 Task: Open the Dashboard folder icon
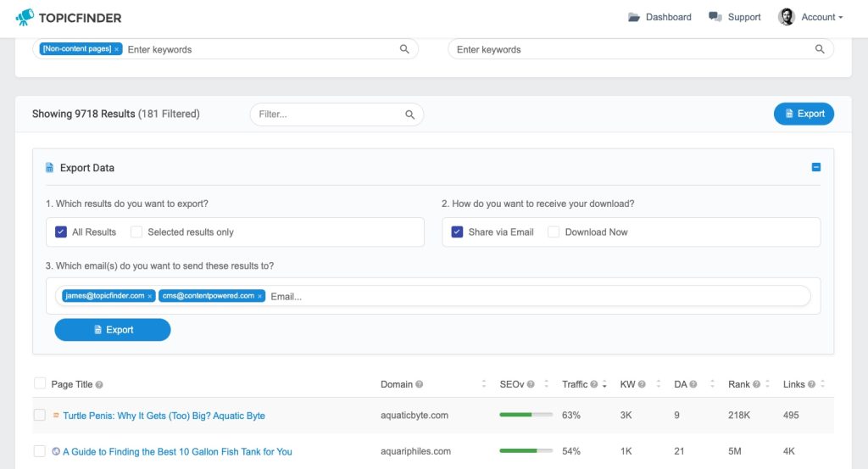tap(634, 17)
